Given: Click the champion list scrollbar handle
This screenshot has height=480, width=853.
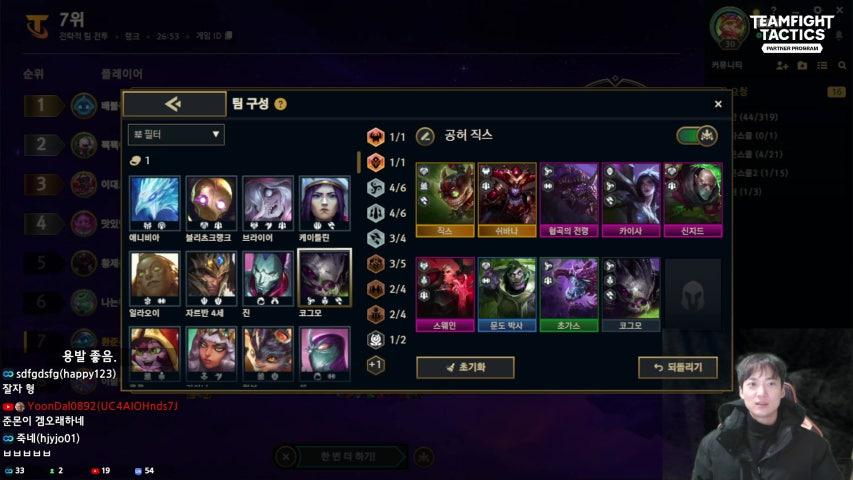Looking at the screenshot, I should click(358, 162).
